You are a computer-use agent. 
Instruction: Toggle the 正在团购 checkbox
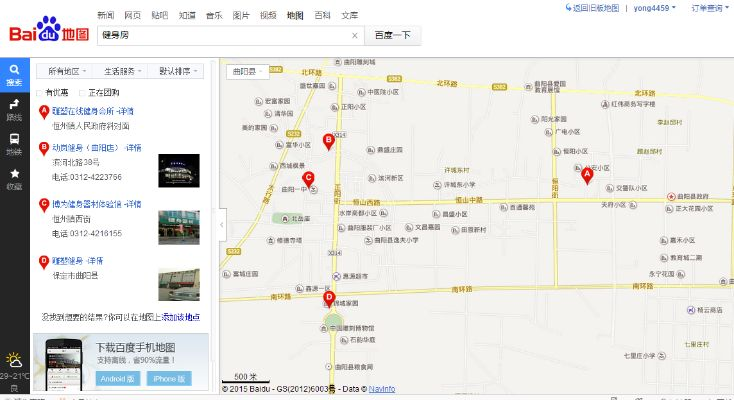click(82, 93)
